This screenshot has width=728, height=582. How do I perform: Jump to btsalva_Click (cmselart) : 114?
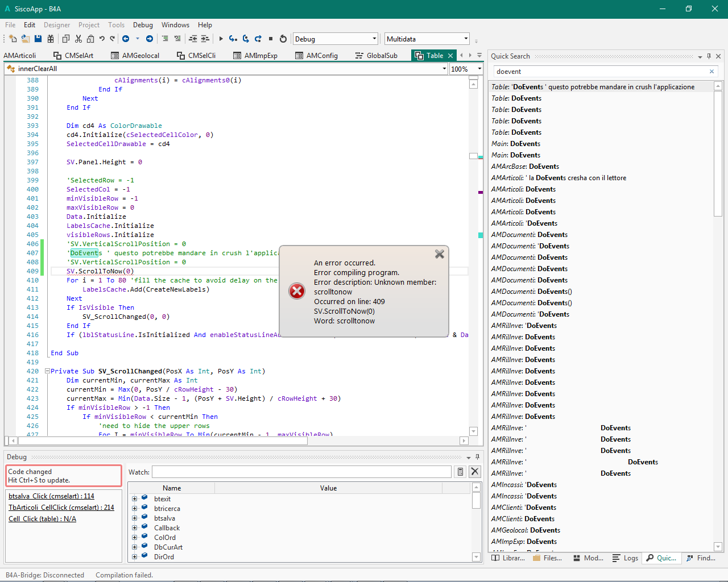51,496
